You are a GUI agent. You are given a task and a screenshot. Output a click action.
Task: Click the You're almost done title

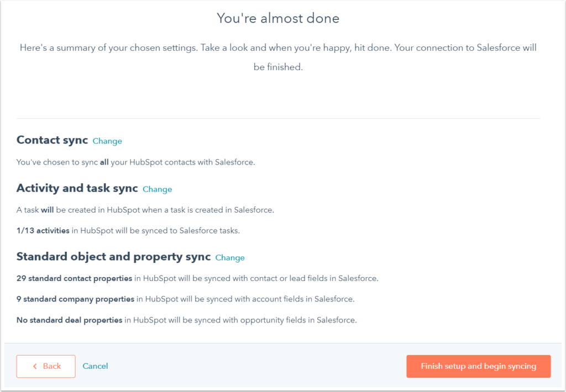point(278,18)
